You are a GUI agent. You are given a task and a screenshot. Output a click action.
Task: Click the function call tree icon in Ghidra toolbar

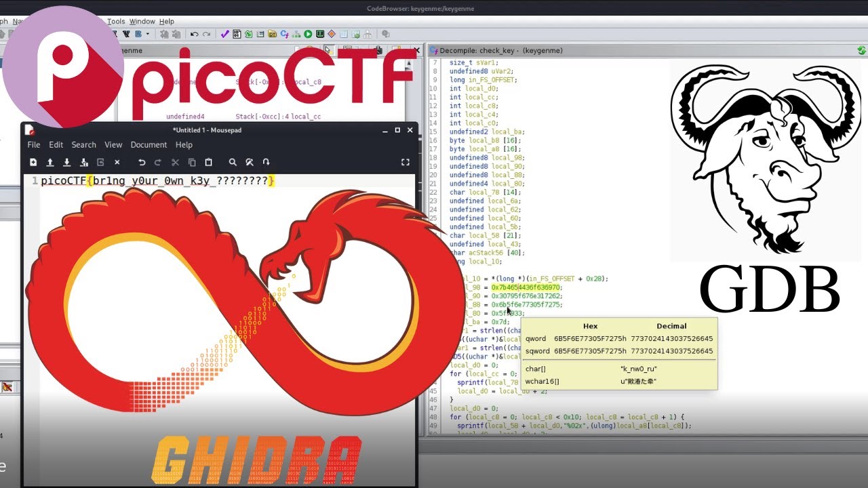point(296,34)
